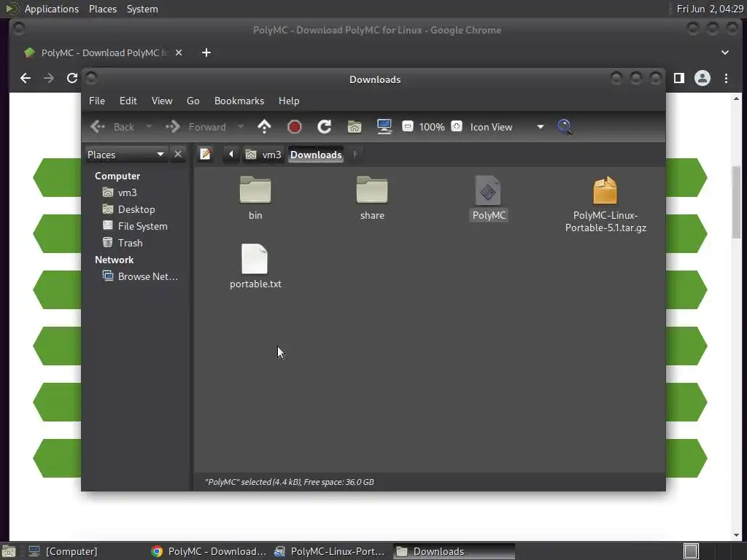Open Chrome's three-dot menu
The height and width of the screenshot is (560, 747).
(726, 78)
